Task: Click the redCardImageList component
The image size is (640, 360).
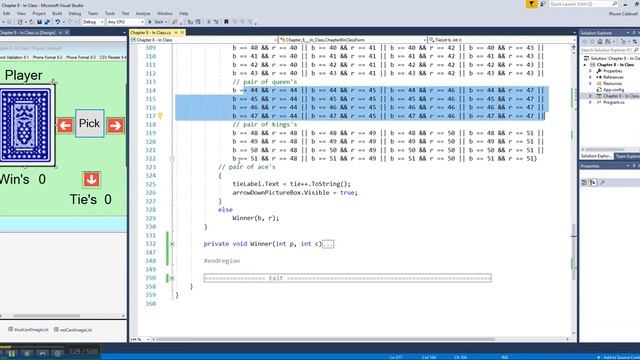Action: (x=73, y=329)
